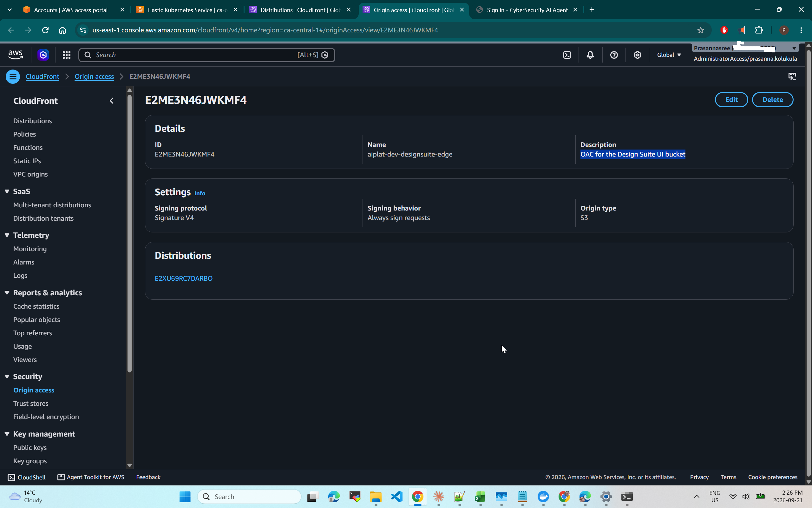Screen dimensions: 812x508
Task: Go to Origin access breadcrumb link
Action: tap(94, 77)
